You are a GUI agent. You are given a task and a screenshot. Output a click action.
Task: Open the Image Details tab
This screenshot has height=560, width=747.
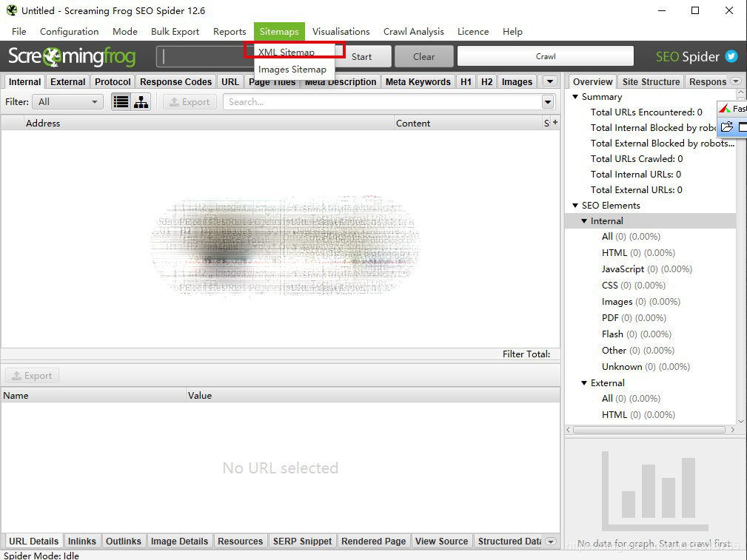180,542
